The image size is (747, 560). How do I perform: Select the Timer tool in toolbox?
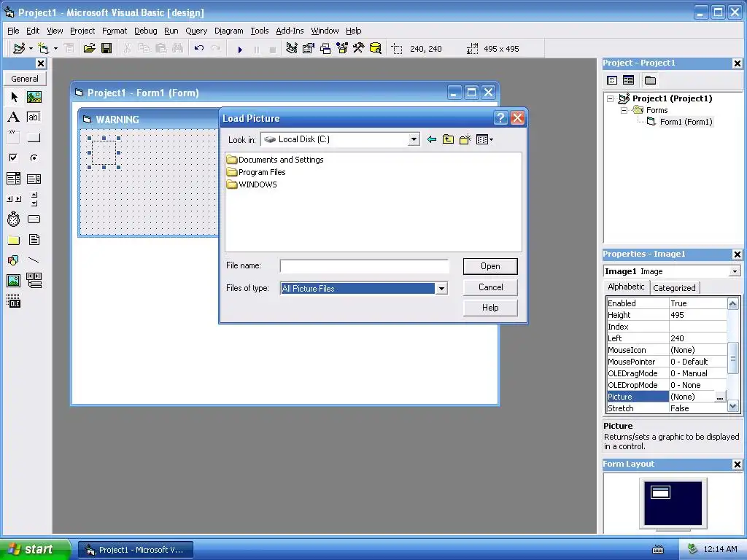pos(14,219)
